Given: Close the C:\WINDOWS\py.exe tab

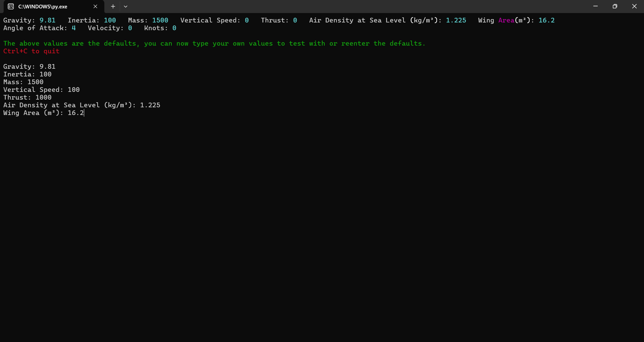Looking at the screenshot, I should pyautogui.click(x=95, y=6).
